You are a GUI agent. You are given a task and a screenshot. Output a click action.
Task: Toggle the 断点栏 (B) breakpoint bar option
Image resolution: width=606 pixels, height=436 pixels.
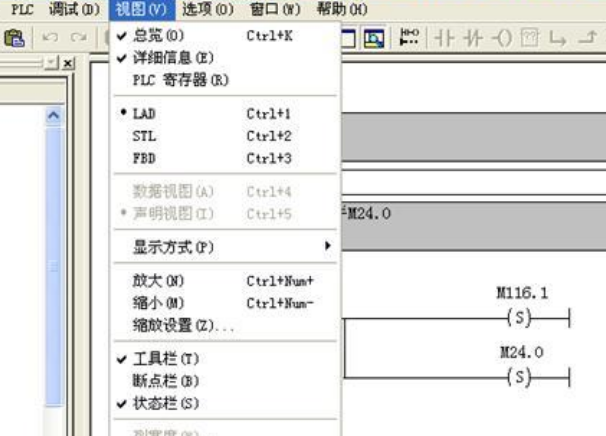pos(225,381)
